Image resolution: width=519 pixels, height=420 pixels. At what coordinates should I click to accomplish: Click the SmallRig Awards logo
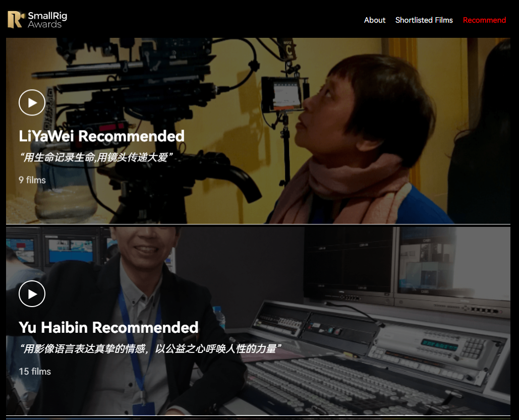[37, 20]
